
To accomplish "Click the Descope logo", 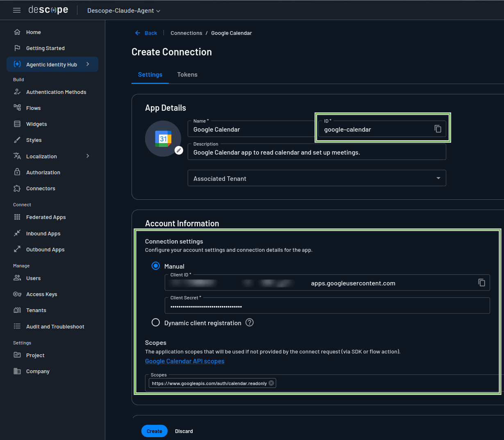I will pos(48,10).
